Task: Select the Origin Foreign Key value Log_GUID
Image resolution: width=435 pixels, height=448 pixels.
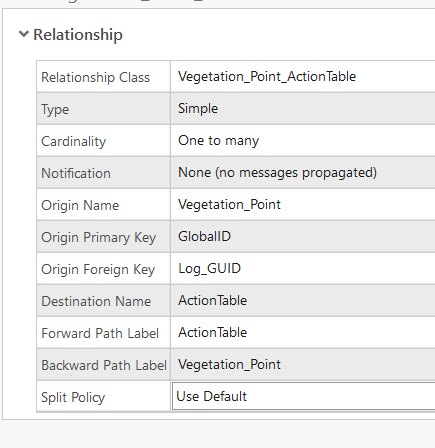Action: [209, 269]
